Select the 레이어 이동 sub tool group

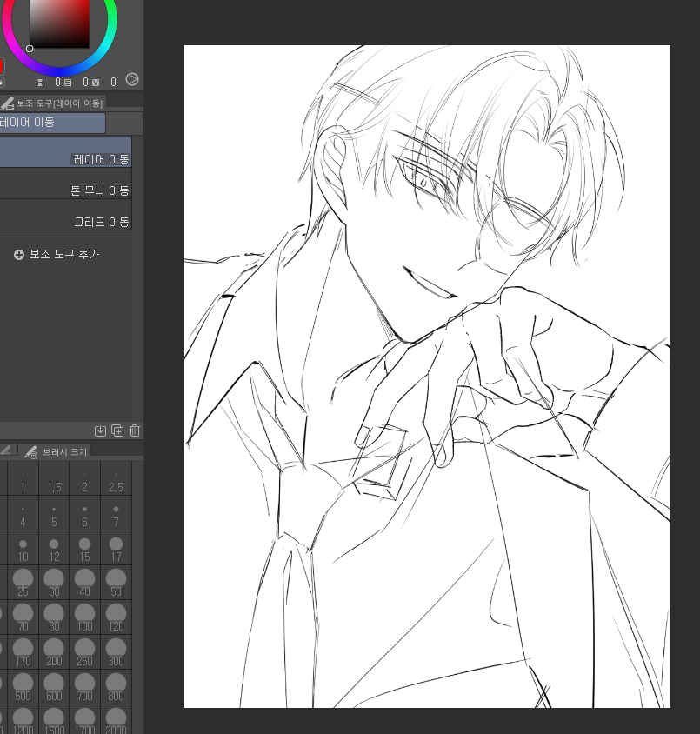[x=52, y=123]
